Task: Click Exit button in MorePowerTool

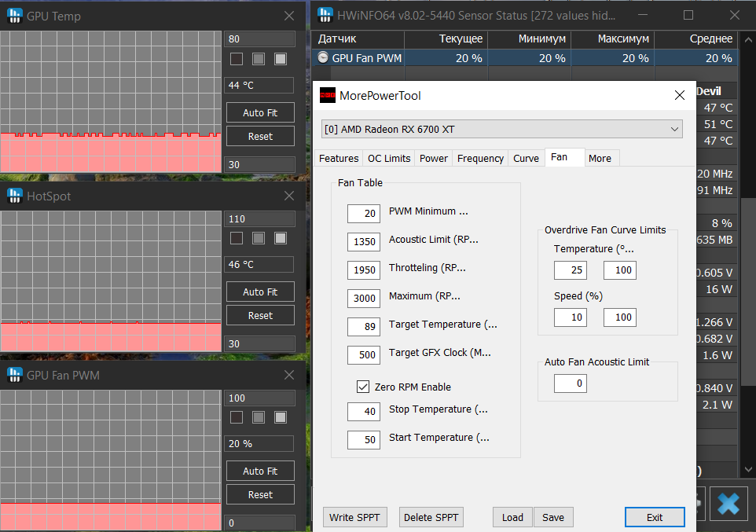Action: pyautogui.click(x=655, y=517)
